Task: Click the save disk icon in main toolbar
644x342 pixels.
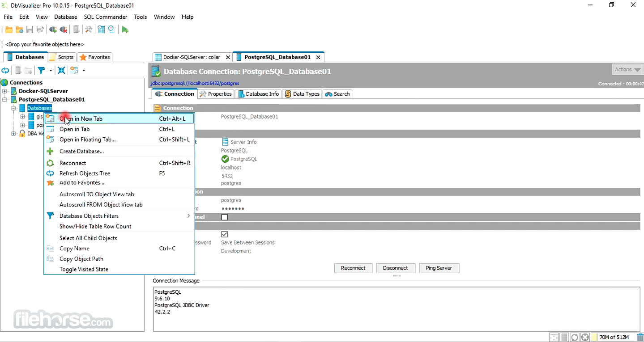Action: coord(30,30)
